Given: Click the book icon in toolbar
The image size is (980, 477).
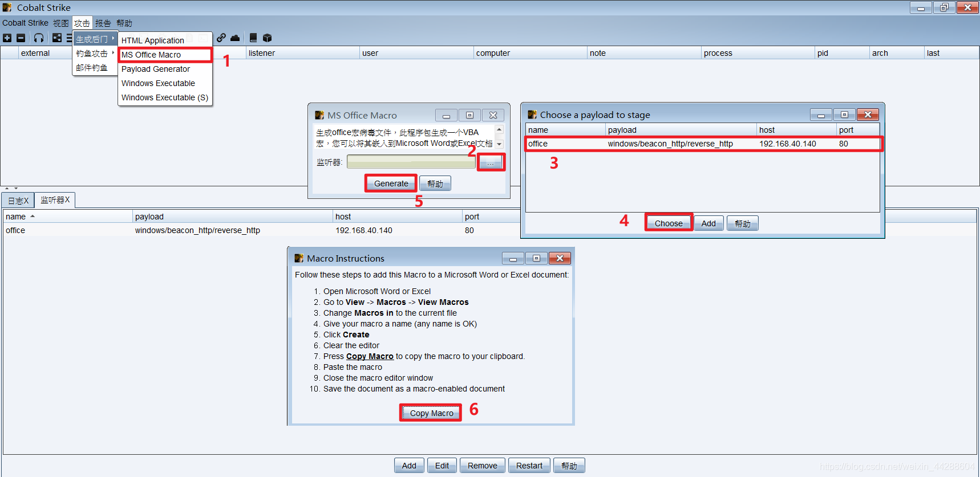Looking at the screenshot, I should click(x=253, y=38).
